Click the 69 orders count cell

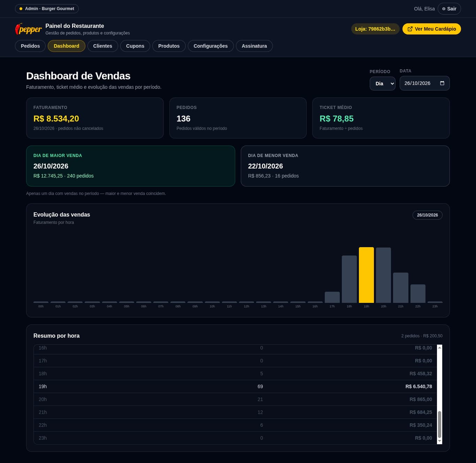point(260,386)
